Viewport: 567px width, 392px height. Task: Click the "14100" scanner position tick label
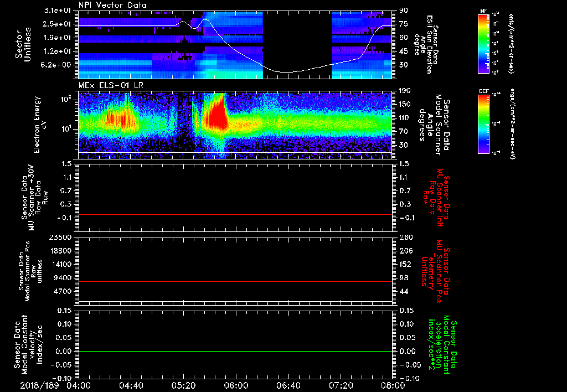point(61,265)
